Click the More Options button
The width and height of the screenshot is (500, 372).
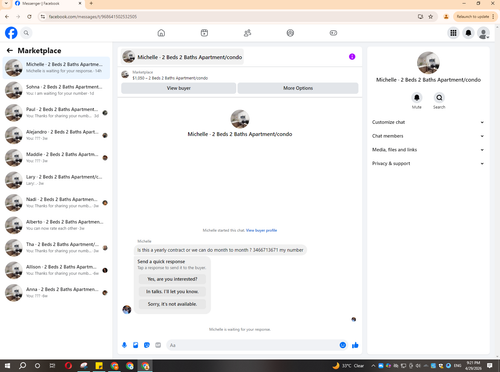tap(298, 88)
